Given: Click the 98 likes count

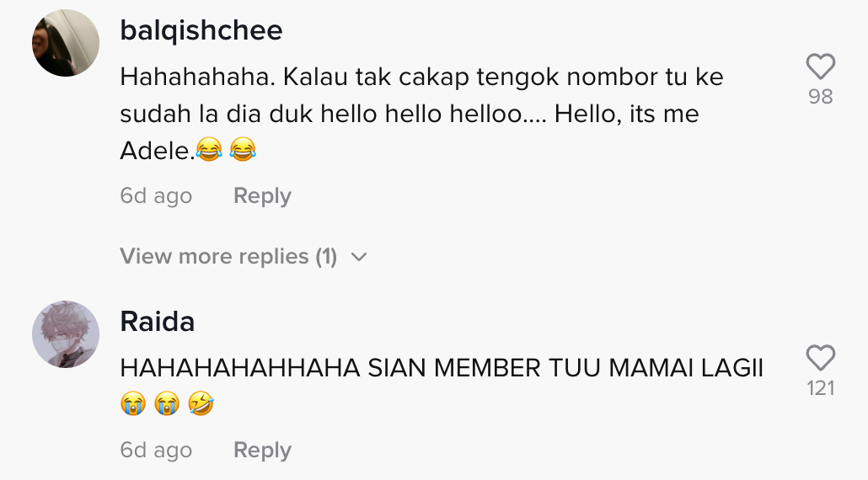Looking at the screenshot, I should 820,97.
